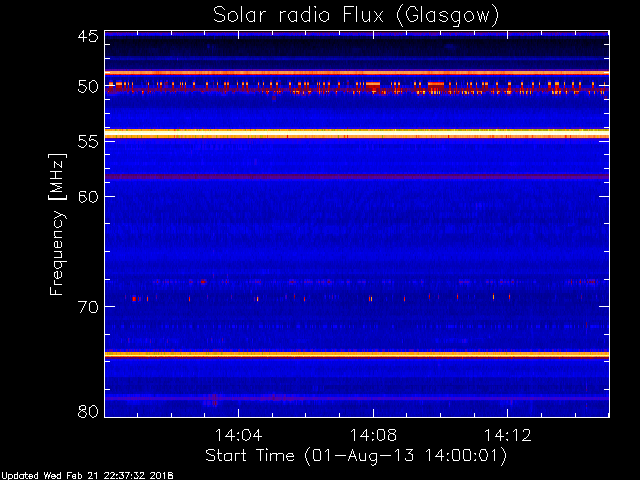This screenshot has height=480, width=640.
Task: Click the plot title Solar radio Flux (Glasgow)
Action: 356,16
